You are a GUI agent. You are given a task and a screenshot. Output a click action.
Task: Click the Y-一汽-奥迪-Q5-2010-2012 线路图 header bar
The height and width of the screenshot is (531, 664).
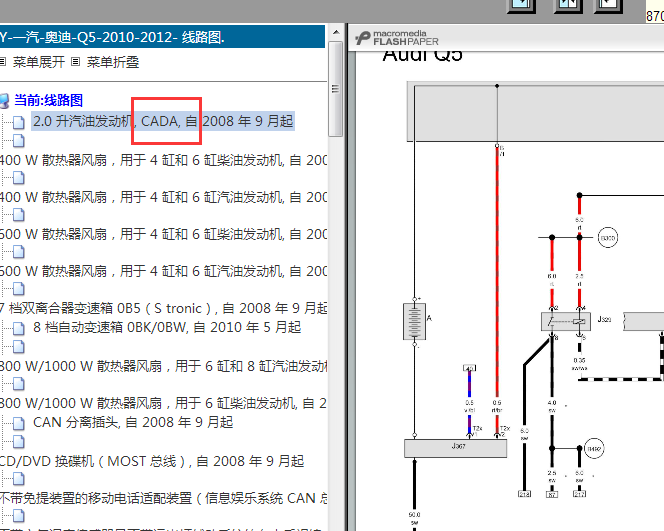(x=162, y=37)
